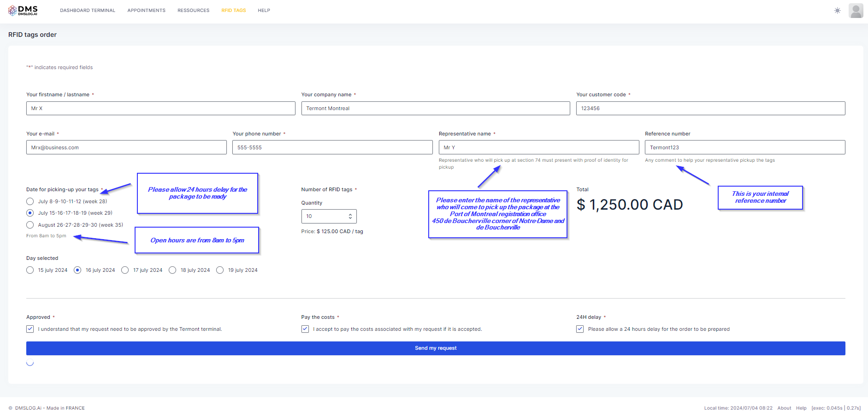Uncheck the Approved terminal understanding checkbox
868x417 pixels.
30,329
